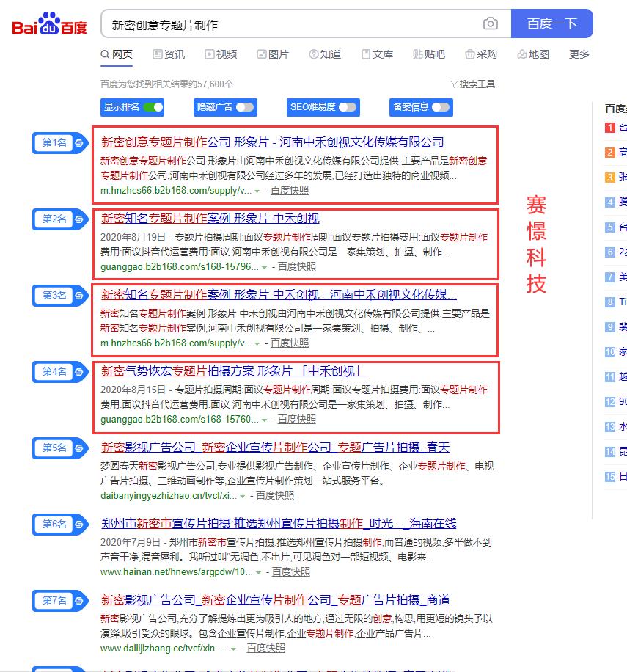Image resolution: width=627 pixels, height=672 pixels.
Task: Enable the SEO难易度 switch
Action: point(348,106)
